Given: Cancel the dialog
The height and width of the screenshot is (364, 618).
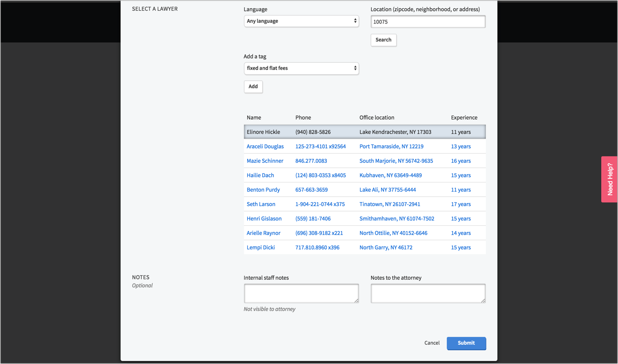Looking at the screenshot, I should click(x=432, y=343).
